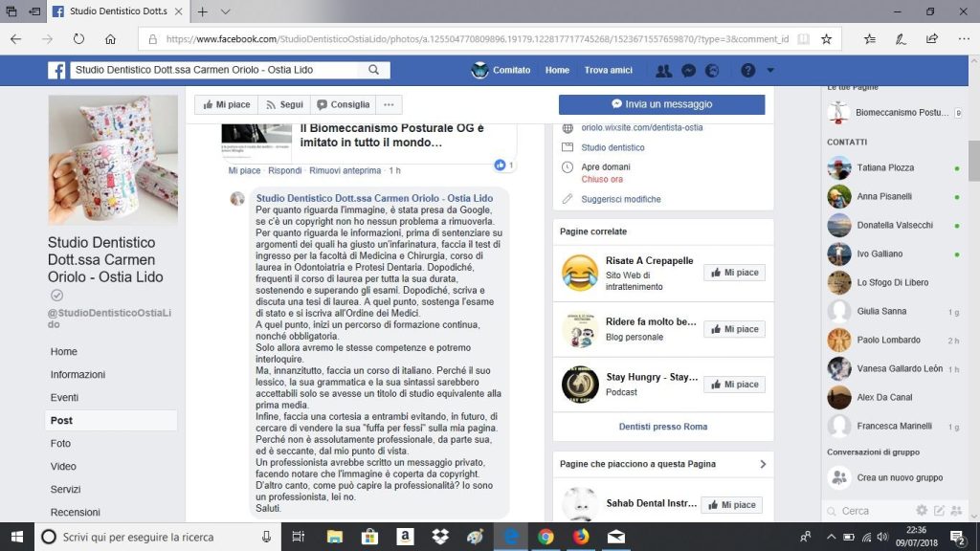Expand Pagine che piacciono a questa Pagina
This screenshot has height=551, width=980.
[763, 464]
